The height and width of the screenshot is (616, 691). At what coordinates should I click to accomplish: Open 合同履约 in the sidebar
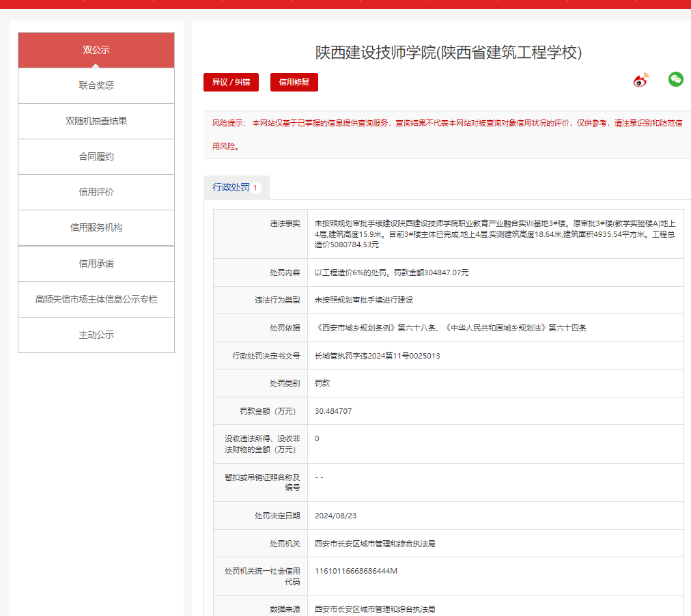pyautogui.click(x=96, y=156)
